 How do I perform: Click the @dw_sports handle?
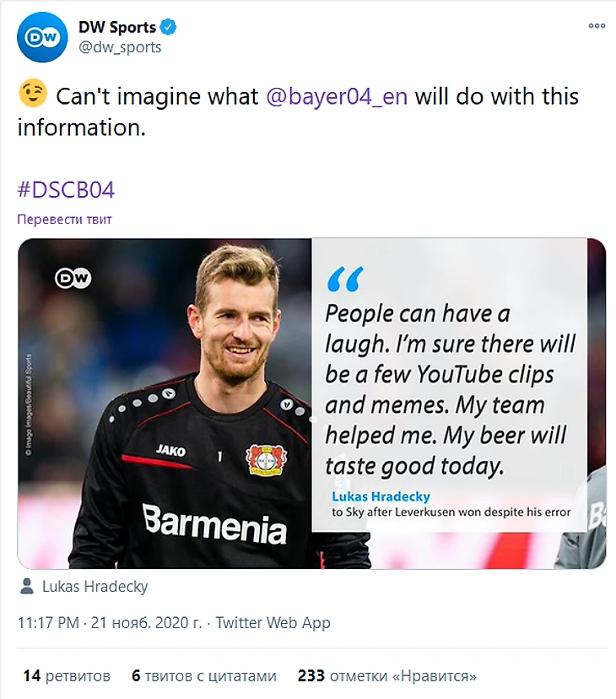coord(119,47)
